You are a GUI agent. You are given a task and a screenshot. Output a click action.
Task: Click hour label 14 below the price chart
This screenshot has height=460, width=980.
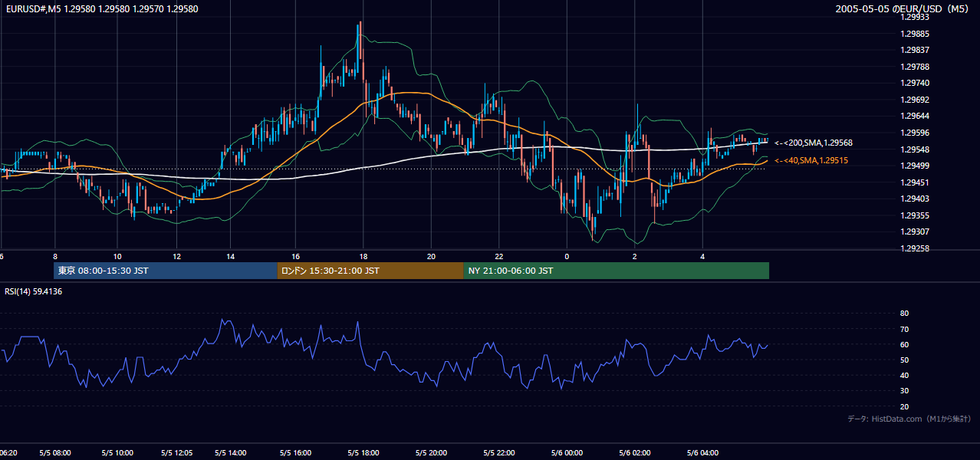click(x=230, y=256)
